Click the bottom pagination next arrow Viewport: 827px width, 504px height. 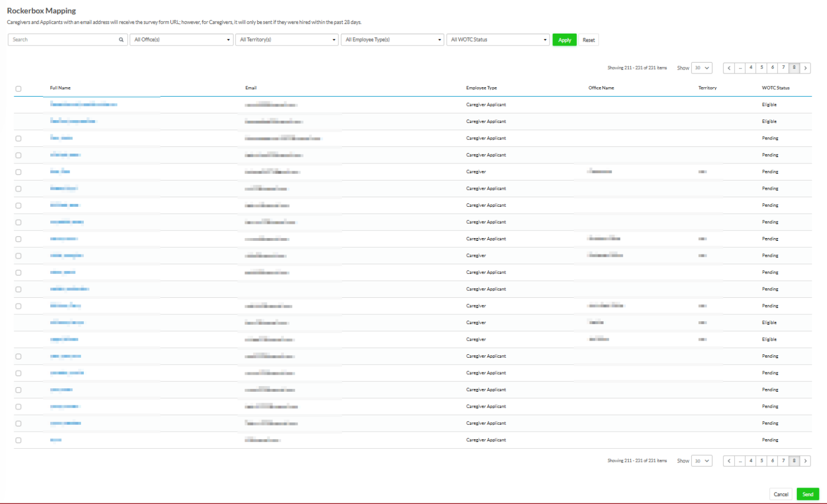(x=805, y=460)
